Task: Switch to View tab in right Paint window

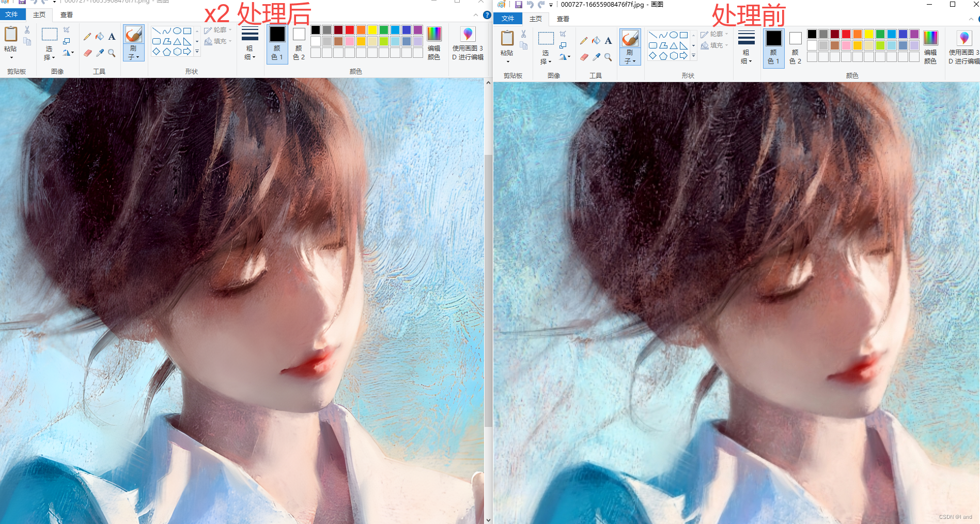Action: 563,19
